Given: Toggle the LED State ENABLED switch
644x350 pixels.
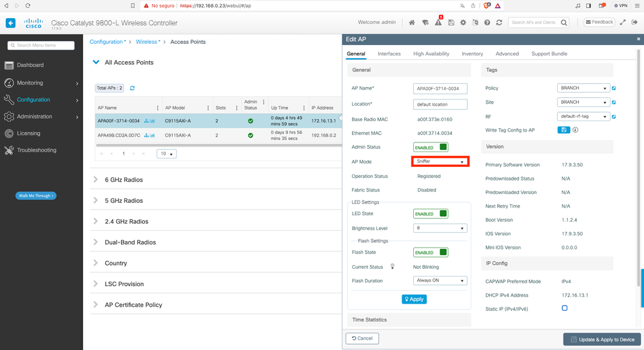Looking at the screenshot, I should 431,213.
